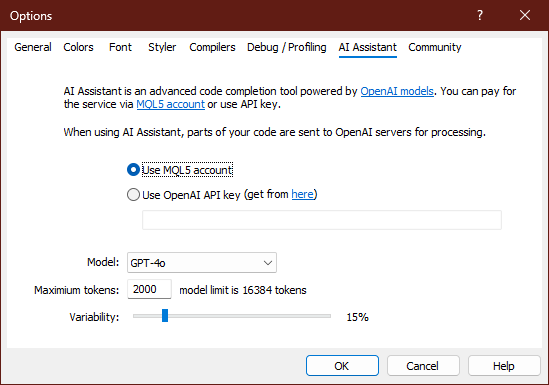Close the Options dialog
This screenshot has width=549, height=385.
click(x=525, y=15)
